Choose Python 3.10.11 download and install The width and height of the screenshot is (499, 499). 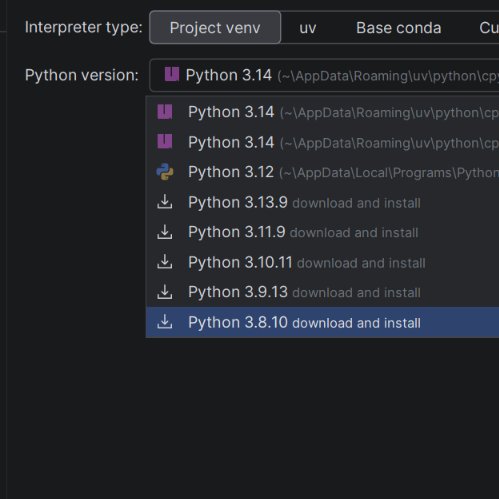(322, 262)
